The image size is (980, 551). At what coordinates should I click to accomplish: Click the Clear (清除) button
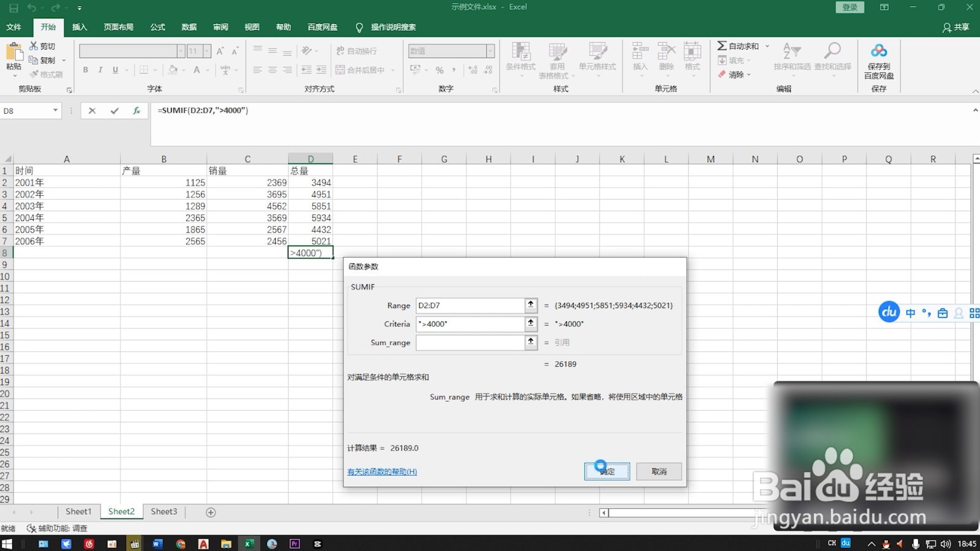pyautogui.click(x=731, y=74)
